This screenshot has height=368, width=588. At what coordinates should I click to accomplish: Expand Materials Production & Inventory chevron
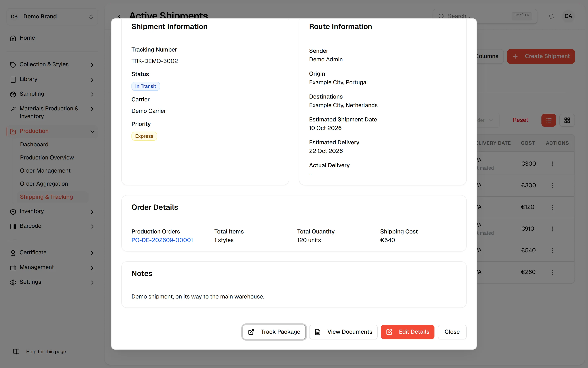pyautogui.click(x=92, y=109)
